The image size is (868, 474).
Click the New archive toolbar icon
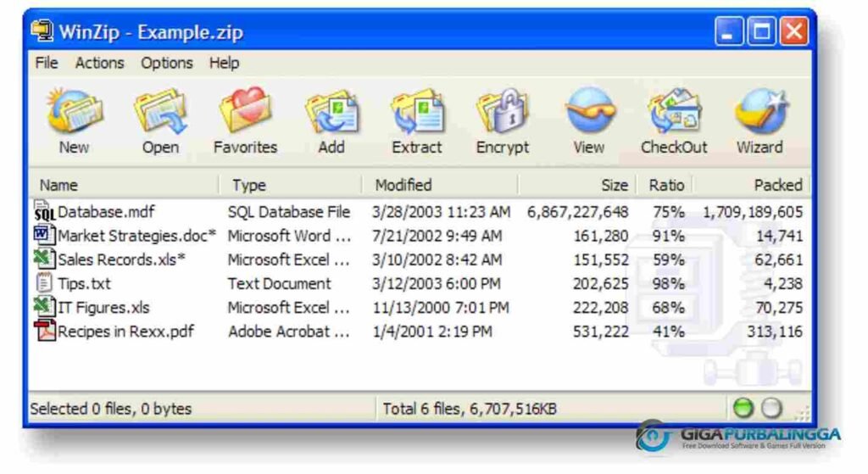coord(74,111)
